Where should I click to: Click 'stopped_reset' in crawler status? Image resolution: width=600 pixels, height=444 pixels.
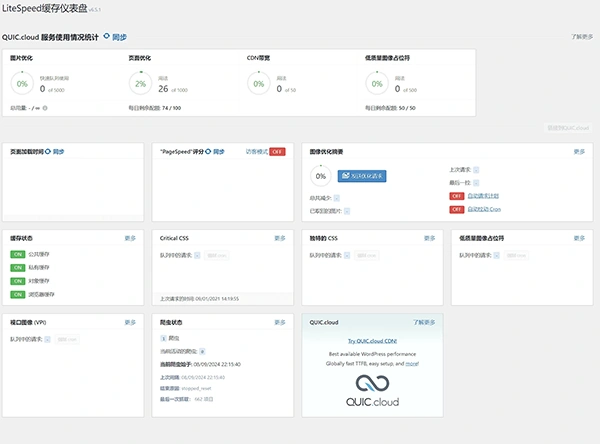point(196,388)
